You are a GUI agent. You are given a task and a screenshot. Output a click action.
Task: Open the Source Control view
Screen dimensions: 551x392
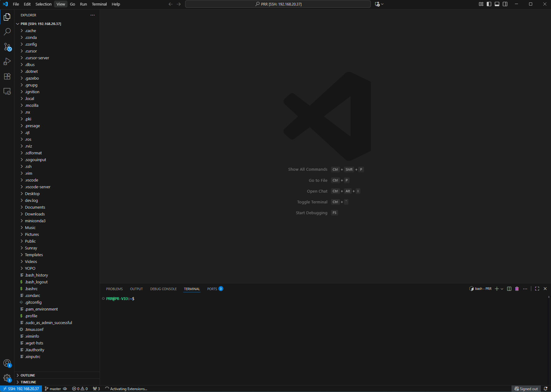[7, 47]
